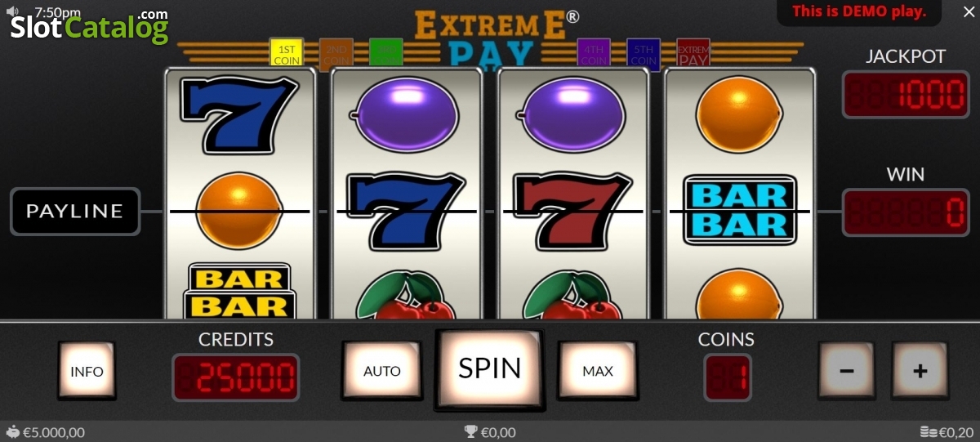Screen dimensions: 980x442
Task: Click the PAYLINE label
Action: pyautogui.click(x=75, y=211)
